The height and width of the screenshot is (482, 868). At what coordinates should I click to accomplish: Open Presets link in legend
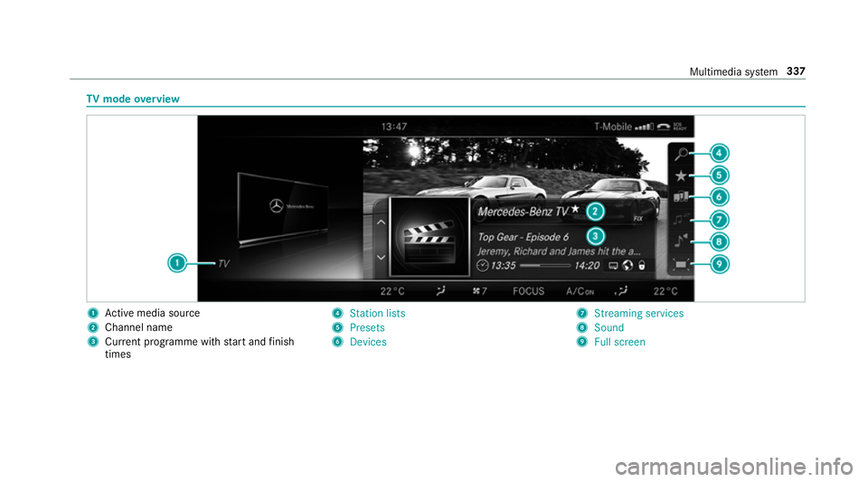tap(367, 327)
